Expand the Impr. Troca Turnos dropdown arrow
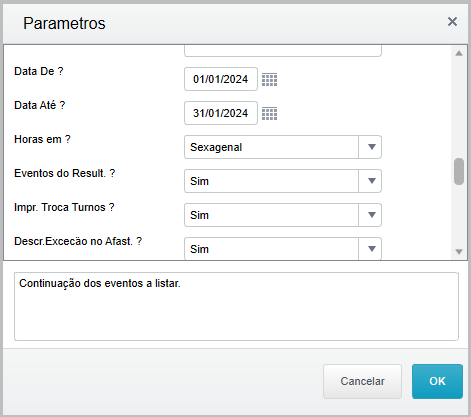 pyautogui.click(x=370, y=215)
